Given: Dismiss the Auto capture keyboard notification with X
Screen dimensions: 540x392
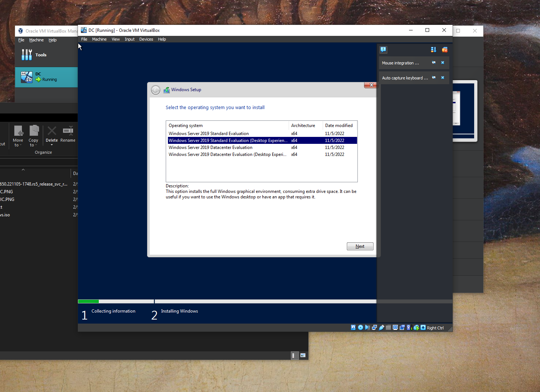Looking at the screenshot, I should click(442, 78).
